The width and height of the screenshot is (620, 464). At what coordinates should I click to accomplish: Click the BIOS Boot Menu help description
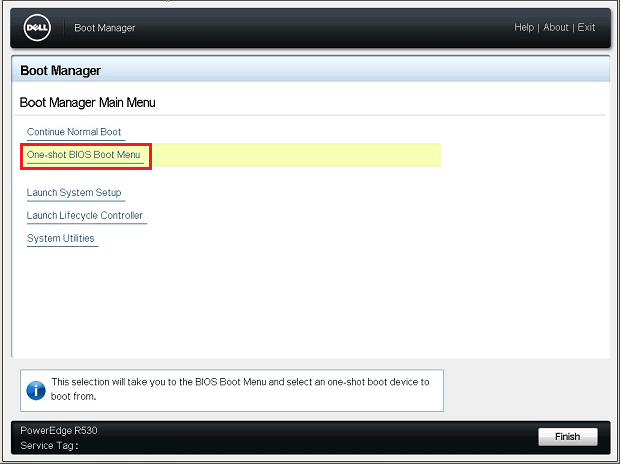(x=240, y=389)
